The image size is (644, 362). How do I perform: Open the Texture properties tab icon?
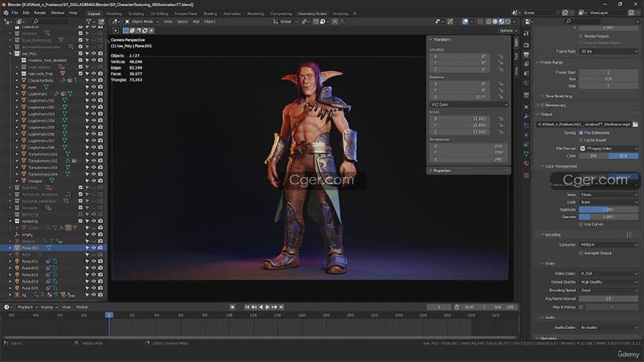point(526,176)
